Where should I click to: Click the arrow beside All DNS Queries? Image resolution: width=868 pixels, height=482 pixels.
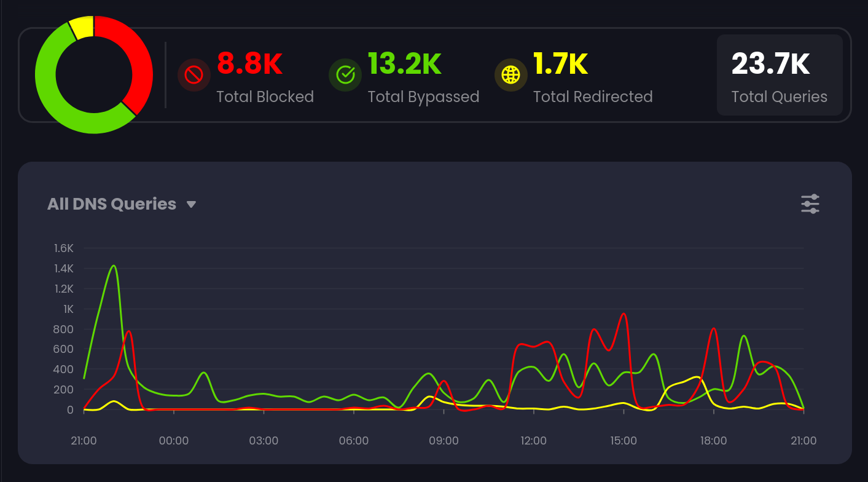click(x=191, y=205)
